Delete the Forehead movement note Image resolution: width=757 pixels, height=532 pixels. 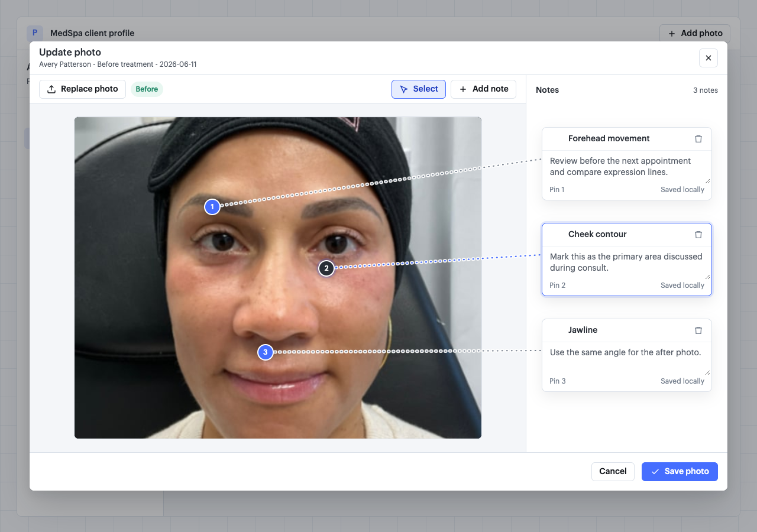point(698,139)
